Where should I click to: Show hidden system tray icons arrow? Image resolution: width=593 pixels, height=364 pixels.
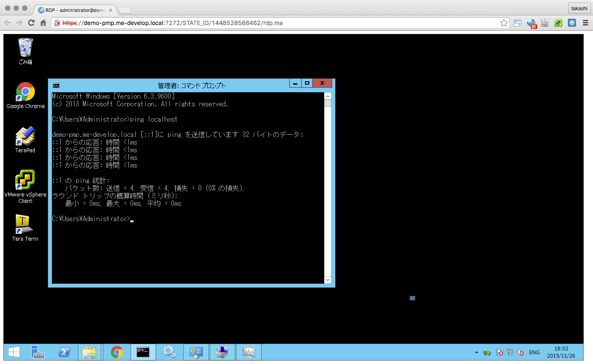click(476, 353)
